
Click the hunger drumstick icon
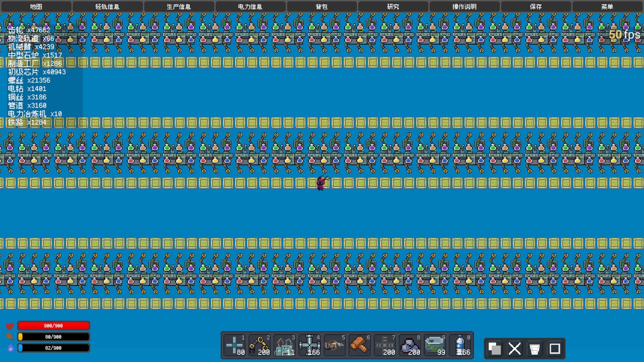10,337
